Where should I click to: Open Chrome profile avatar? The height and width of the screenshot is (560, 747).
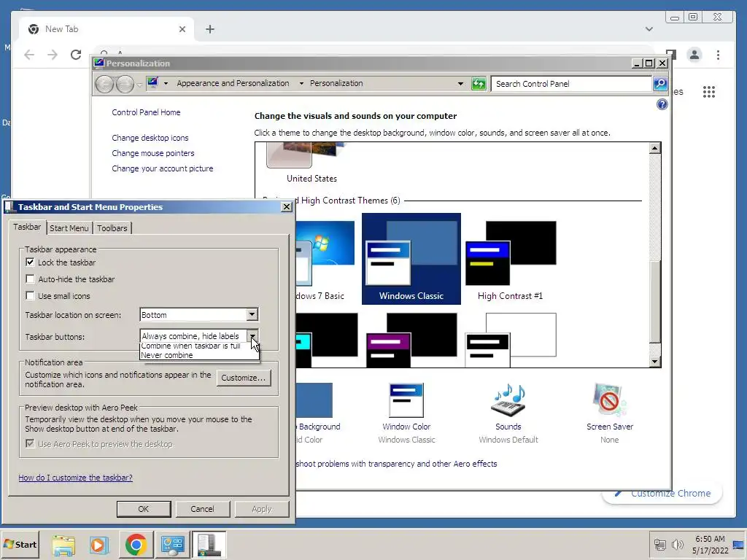(x=694, y=55)
